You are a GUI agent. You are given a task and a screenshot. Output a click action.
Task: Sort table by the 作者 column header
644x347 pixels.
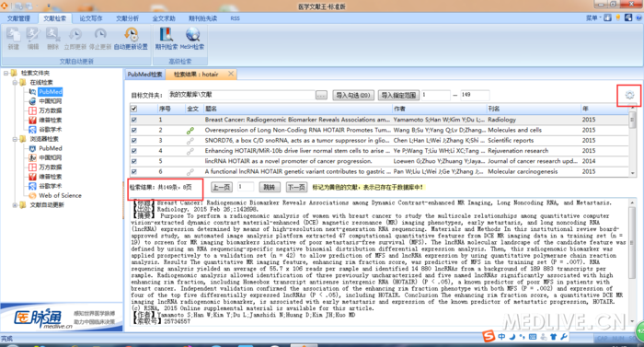coord(439,109)
